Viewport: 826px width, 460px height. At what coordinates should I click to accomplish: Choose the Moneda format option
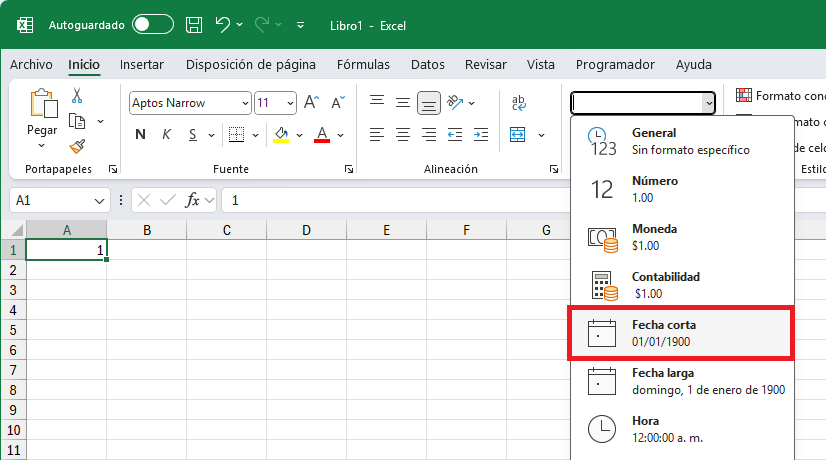683,237
